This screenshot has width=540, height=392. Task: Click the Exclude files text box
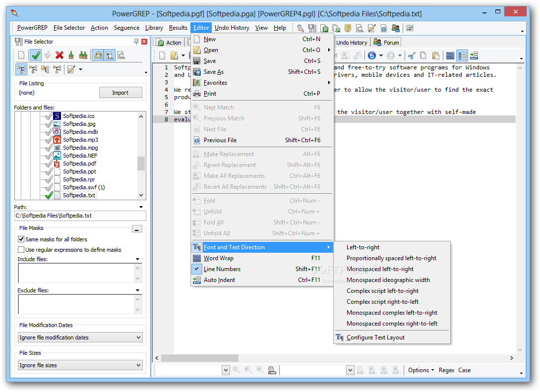click(76, 304)
